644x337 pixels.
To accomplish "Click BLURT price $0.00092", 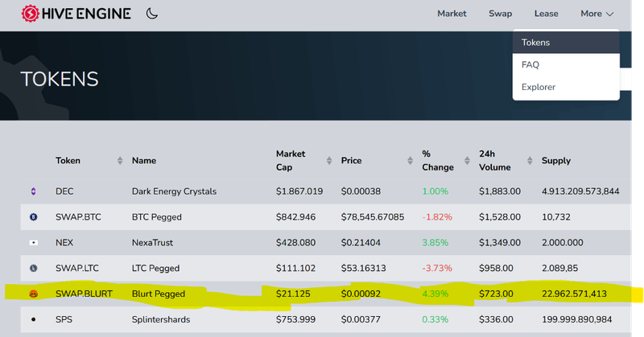I will pyautogui.click(x=361, y=294).
